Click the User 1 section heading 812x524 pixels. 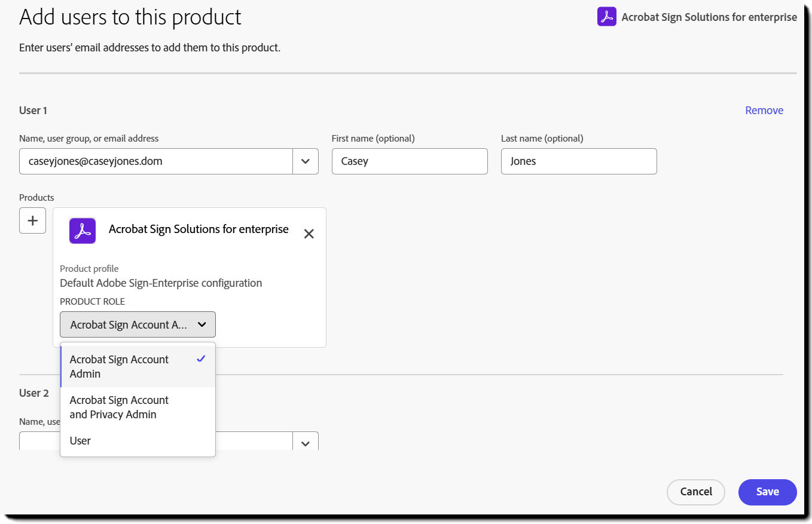(33, 110)
